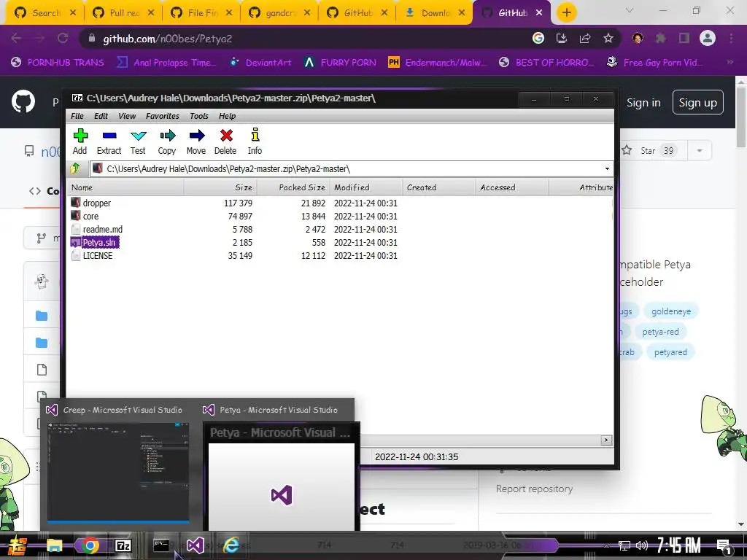Sort by the Created column header
The image size is (747, 560).
point(438,187)
